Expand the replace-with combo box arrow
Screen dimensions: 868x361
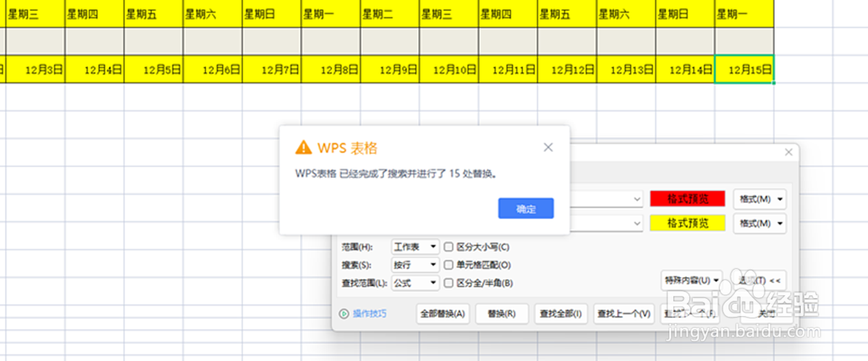637,223
